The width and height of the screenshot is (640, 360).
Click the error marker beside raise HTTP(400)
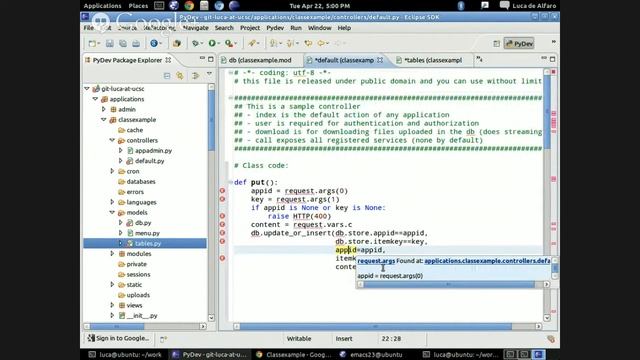222,216
